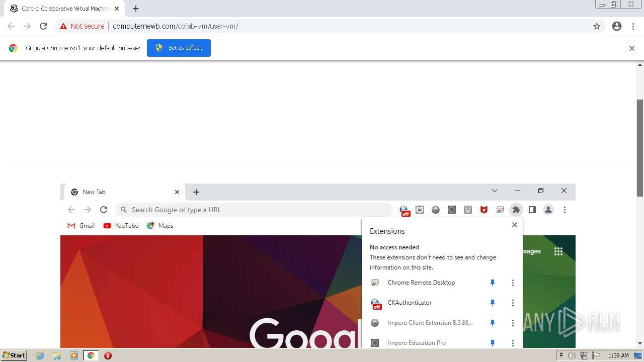Viewport: 644px width, 362px height.
Task: Open Google apps grid
Action: pyautogui.click(x=558, y=251)
